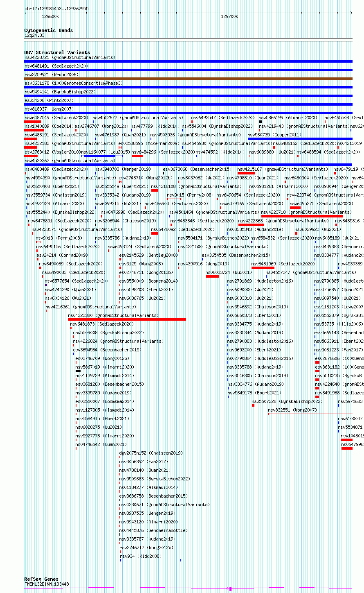Click the nsv4228721 gnomAD variant label
This screenshot has width=364, height=593.
(x=70, y=57)
